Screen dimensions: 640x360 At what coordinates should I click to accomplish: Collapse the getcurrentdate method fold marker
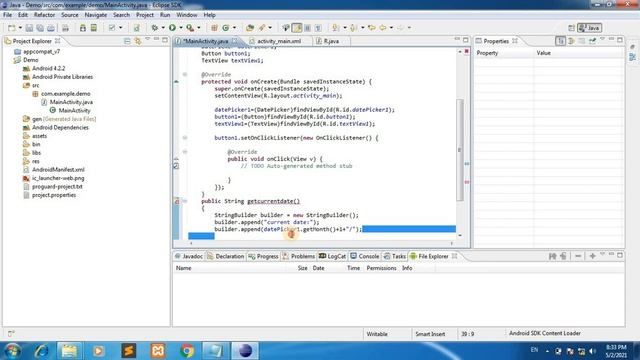(185, 201)
